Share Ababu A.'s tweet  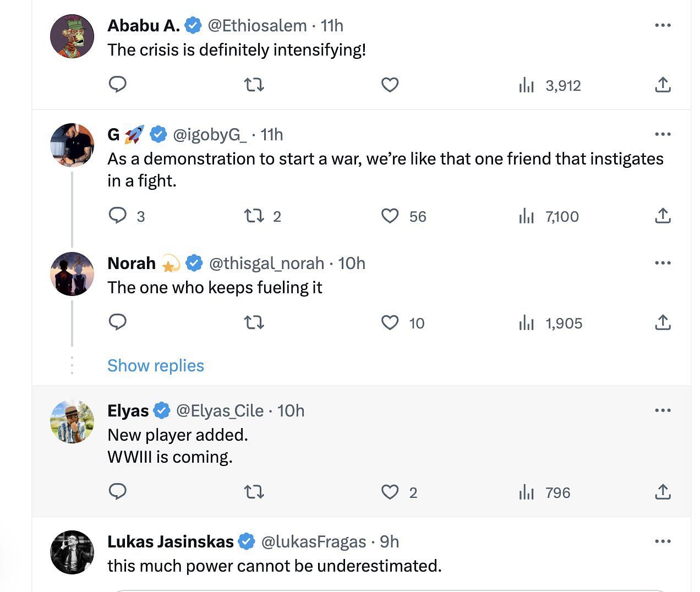click(663, 85)
